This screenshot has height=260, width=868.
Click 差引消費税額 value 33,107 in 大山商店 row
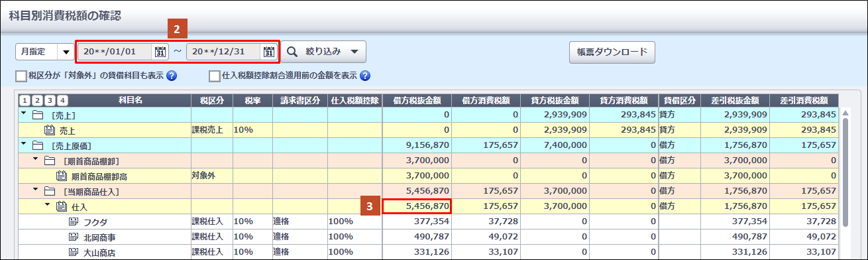click(804, 252)
